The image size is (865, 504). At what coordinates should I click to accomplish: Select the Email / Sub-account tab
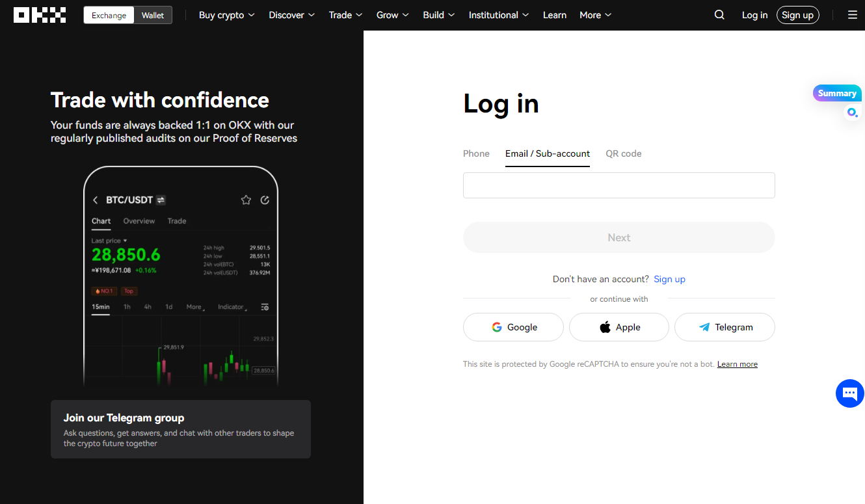[x=548, y=153]
